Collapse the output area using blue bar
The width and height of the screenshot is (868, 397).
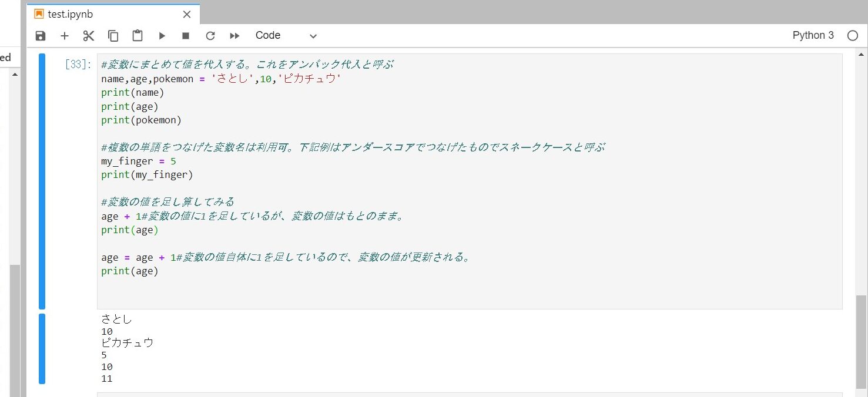[42, 349]
